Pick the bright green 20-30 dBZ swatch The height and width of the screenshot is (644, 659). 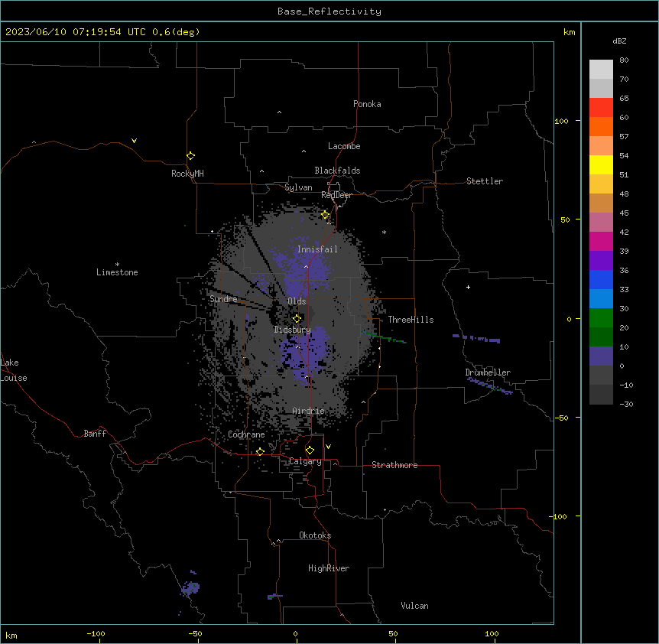(x=601, y=318)
